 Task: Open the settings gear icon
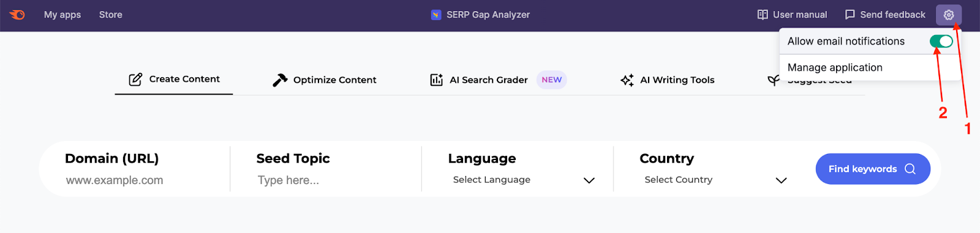point(948,15)
